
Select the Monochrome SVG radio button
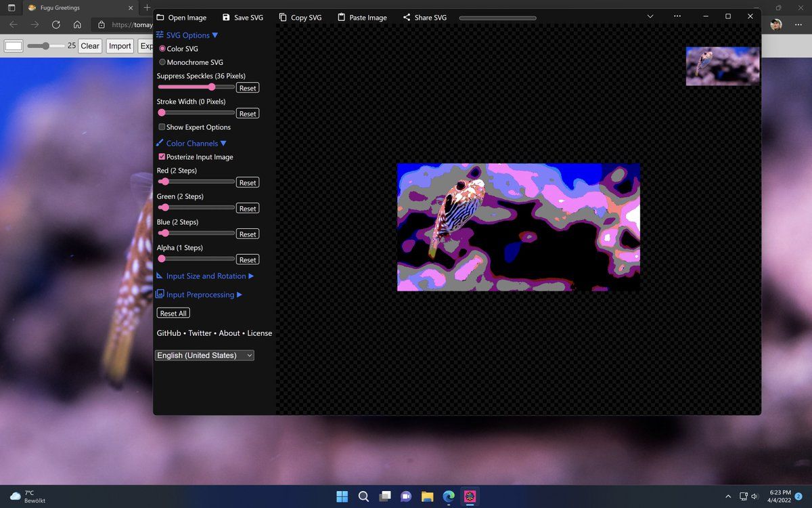coord(162,62)
